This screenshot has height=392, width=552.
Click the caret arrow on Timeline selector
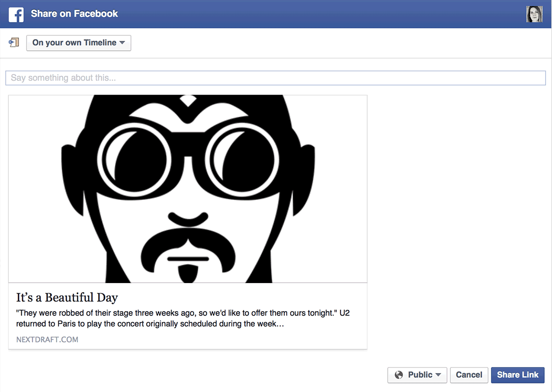pyautogui.click(x=122, y=43)
